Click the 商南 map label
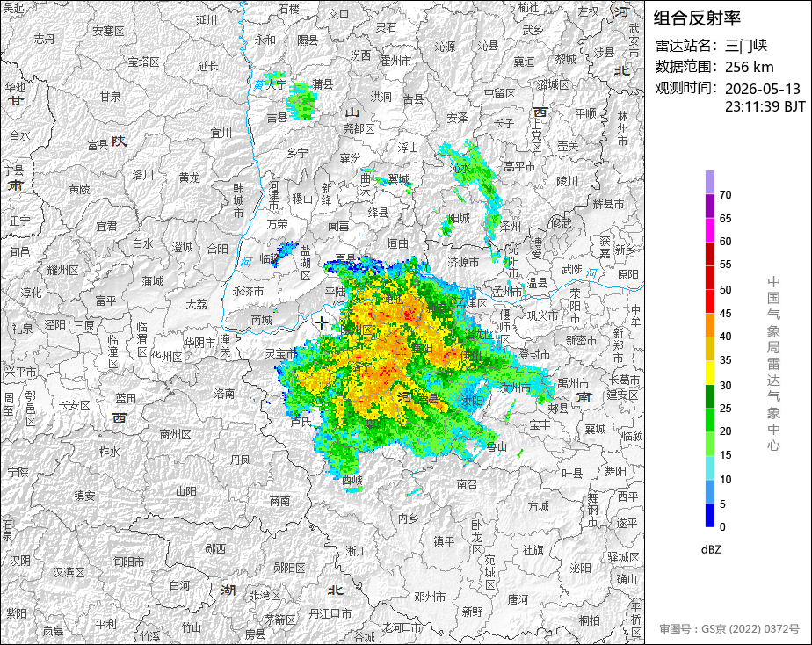The image size is (812, 645). (279, 501)
